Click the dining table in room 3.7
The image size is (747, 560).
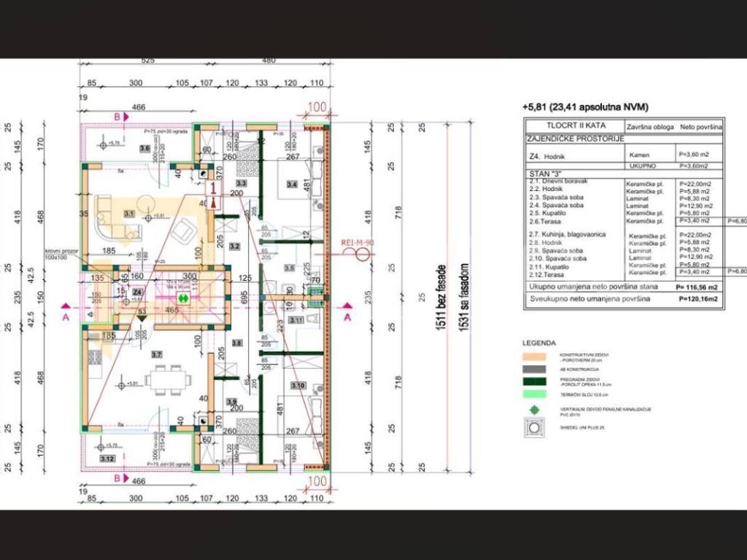point(166,379)
